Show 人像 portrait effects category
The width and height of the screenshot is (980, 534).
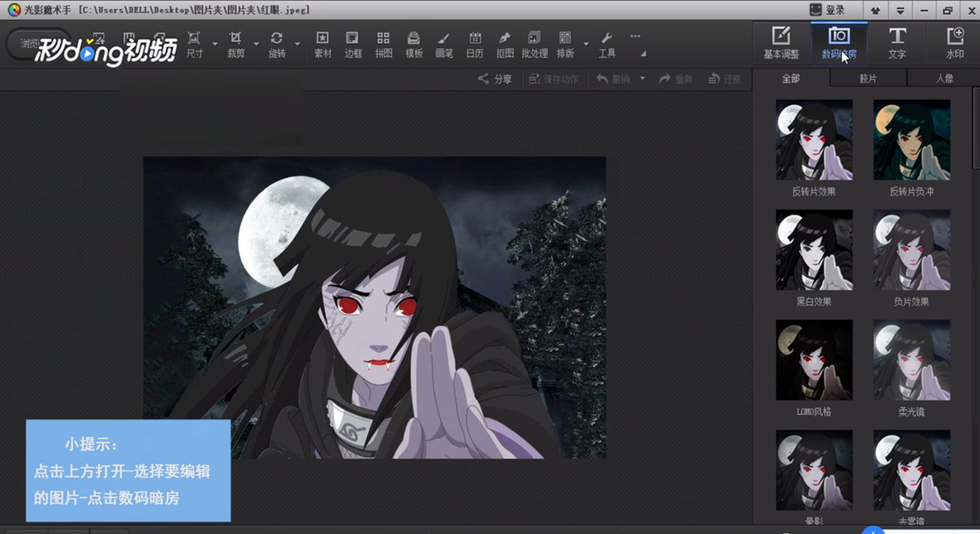(x=945, y=78)
